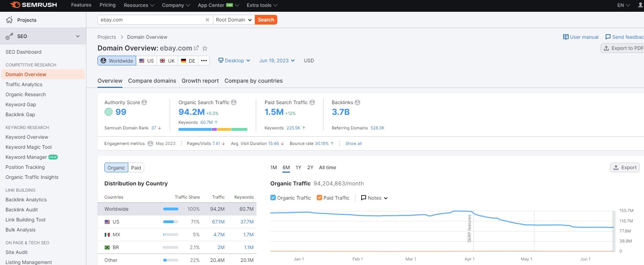
Task: Open Engagement metrics info icon
Action: (x=150, y=144)
